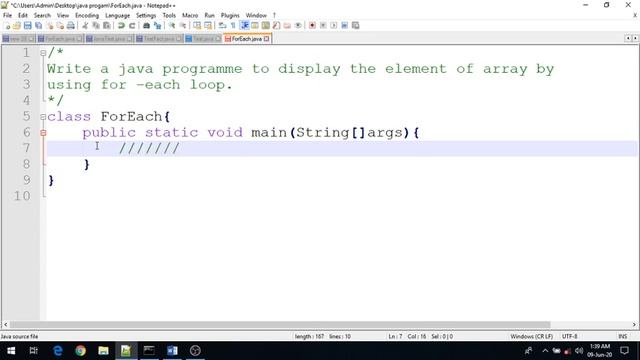Click the Close All toolbar icon
The width and height of the screenshot is (640, 360).
(x=60, y=26)
